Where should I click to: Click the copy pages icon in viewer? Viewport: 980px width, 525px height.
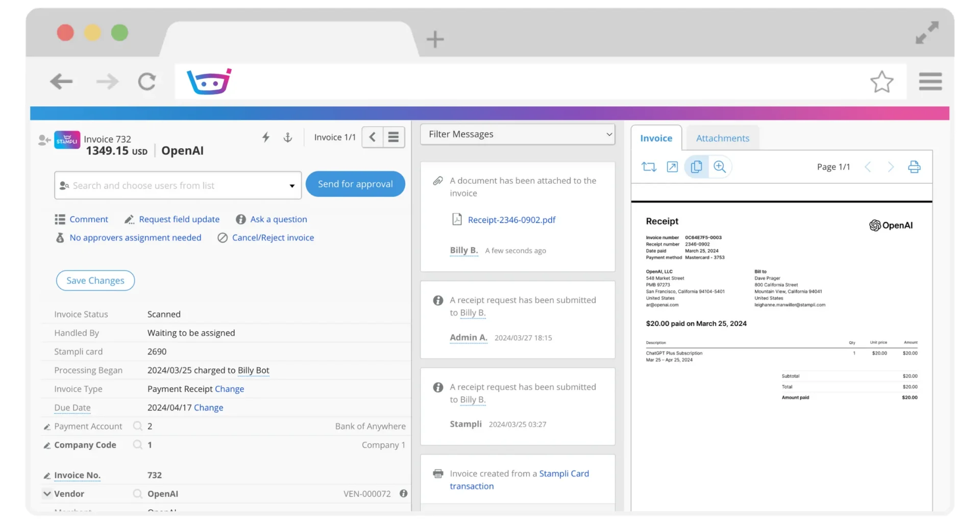point(696,167)
